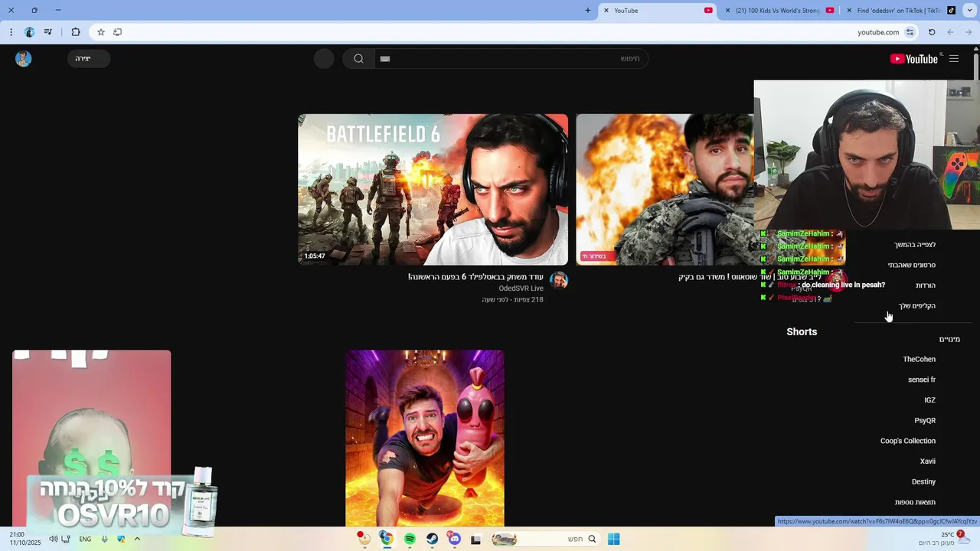Click the Battlefield 6 video title link
The height and width of the screenshot is (551, 980).
tap(475, 277)
